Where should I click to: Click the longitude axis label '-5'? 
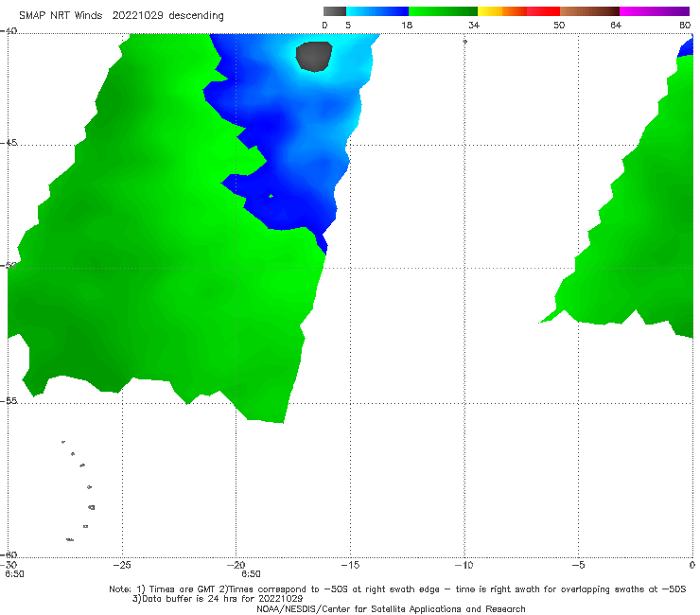point(578,565)
